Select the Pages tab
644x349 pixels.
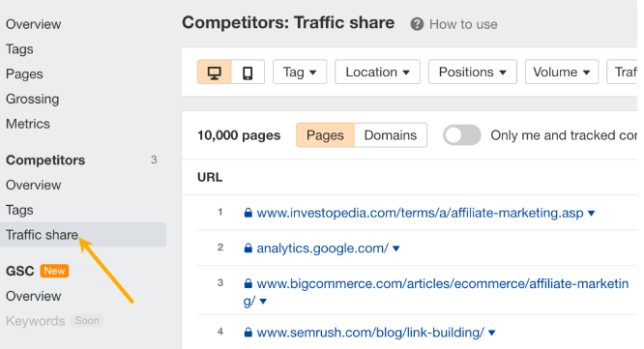click(325, 135)
